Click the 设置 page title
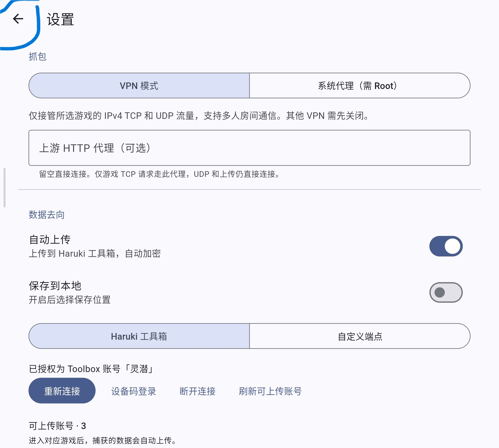 pyautogui.click(x=60, y=19)
